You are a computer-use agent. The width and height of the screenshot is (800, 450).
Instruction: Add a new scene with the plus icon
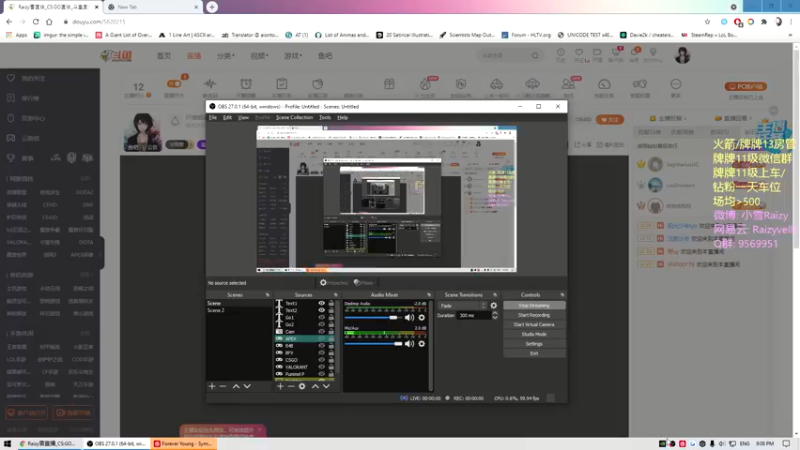point(212,386)
